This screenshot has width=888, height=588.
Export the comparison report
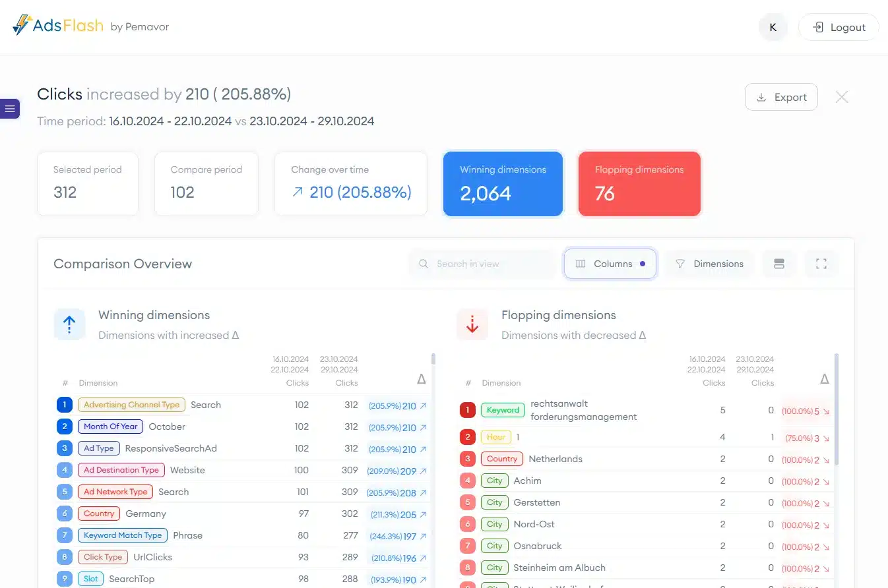(x=781, y=98)
